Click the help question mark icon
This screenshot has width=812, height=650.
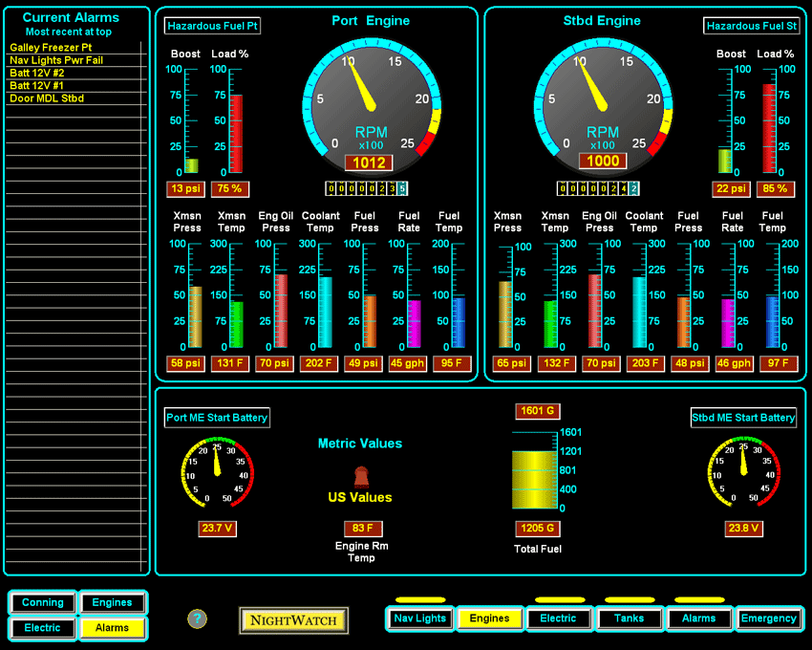(197, 619)
